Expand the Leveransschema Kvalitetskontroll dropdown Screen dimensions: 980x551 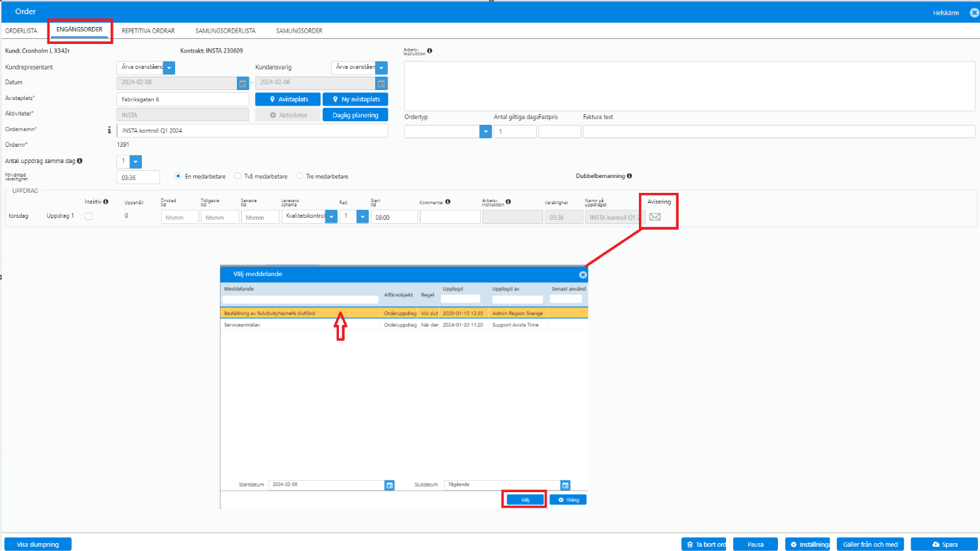point(331,217)
